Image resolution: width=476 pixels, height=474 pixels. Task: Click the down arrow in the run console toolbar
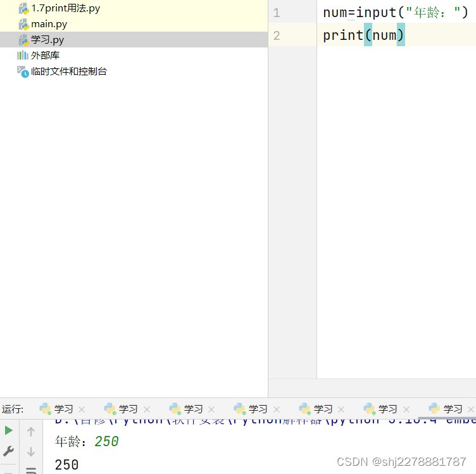click(x=31, y=452)
